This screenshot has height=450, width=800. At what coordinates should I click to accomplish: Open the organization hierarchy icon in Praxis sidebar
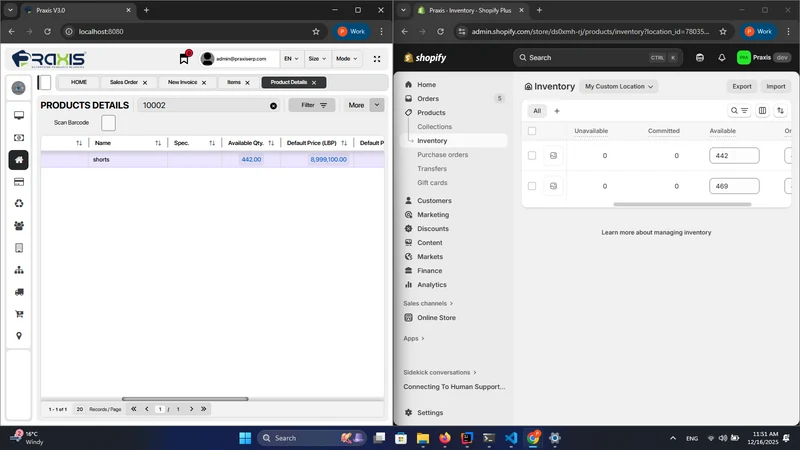pyautogui.click(x=19, y=270)
